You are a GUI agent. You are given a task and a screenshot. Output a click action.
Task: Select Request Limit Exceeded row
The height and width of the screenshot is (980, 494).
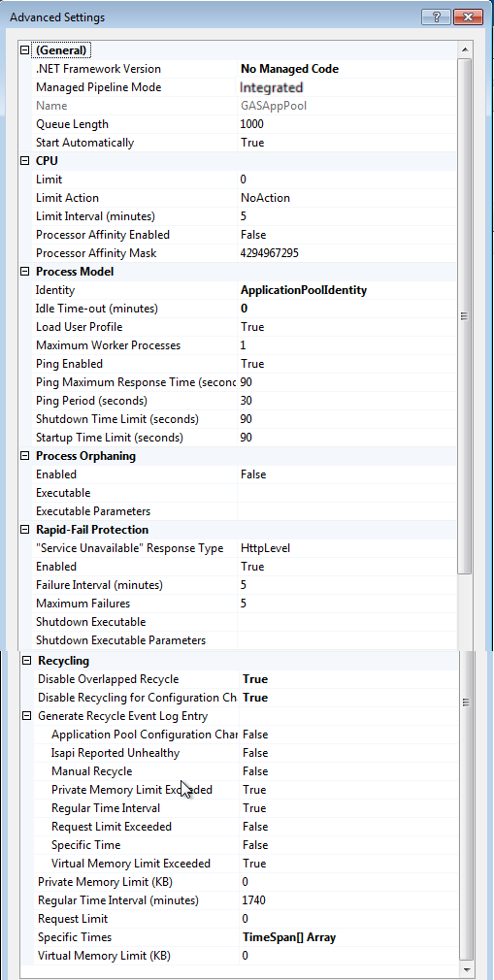click(x=247, y=827)
